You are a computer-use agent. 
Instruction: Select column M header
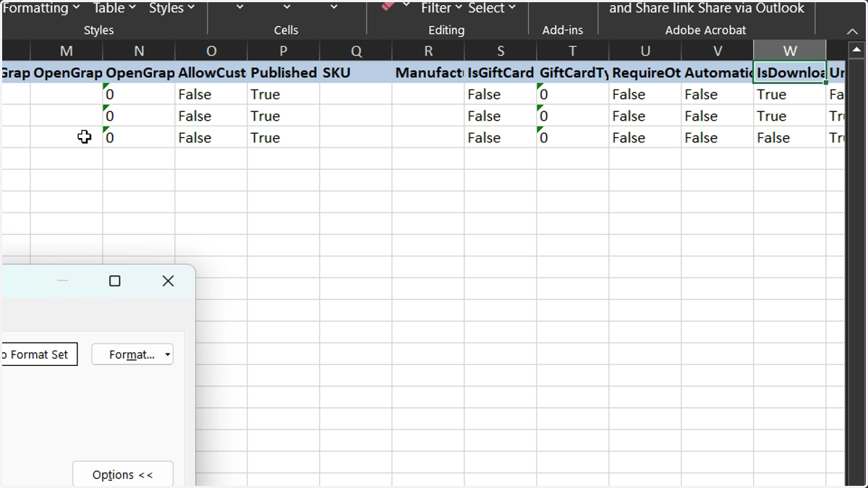[x=67, y=51]
